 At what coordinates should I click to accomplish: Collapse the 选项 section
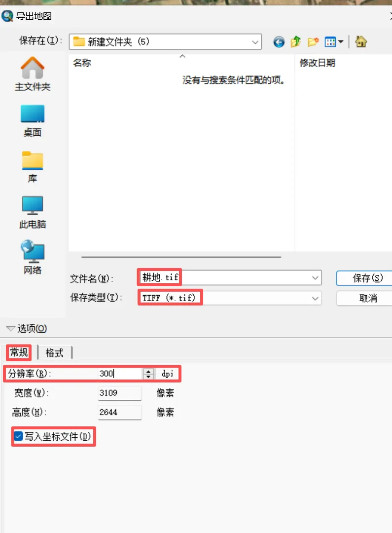tap(27, 328)
